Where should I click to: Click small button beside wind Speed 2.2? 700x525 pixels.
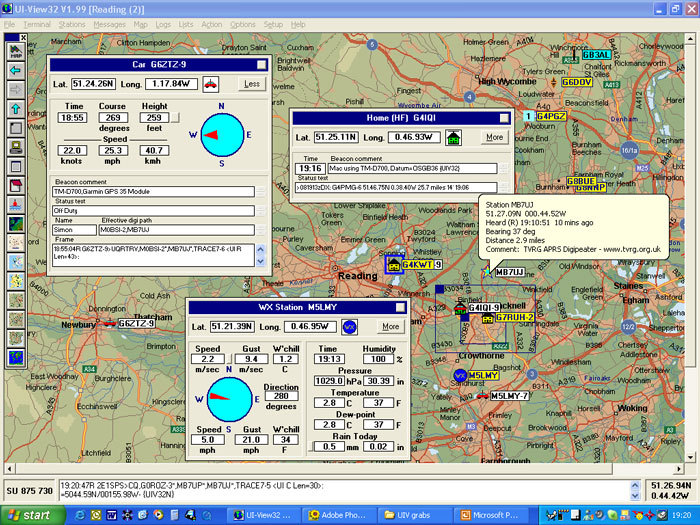(229, 359)
